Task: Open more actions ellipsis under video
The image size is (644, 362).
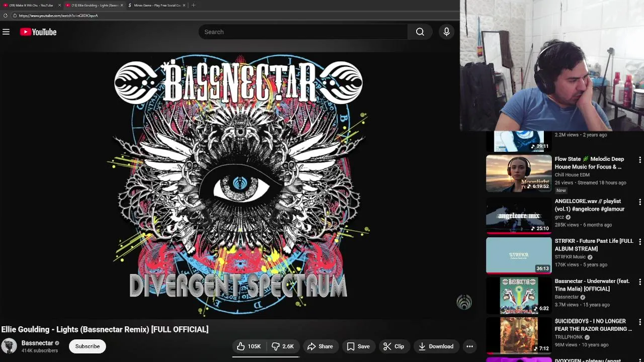Action: [469, 346]
